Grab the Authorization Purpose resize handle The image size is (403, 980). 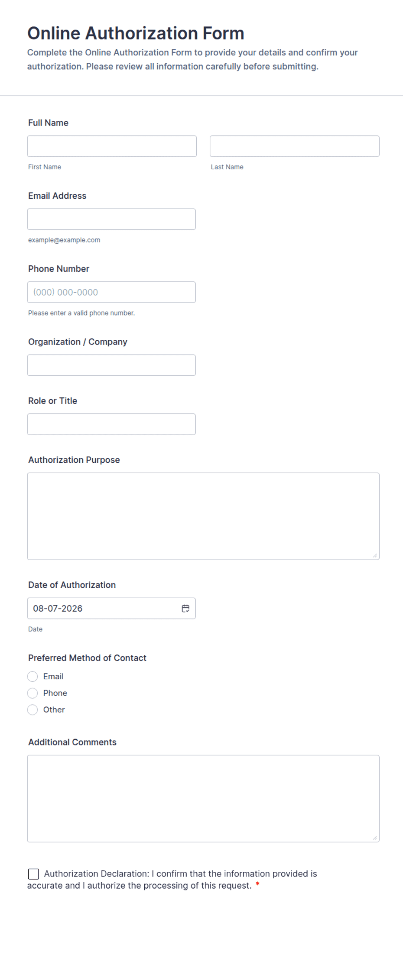coord(375,555)
